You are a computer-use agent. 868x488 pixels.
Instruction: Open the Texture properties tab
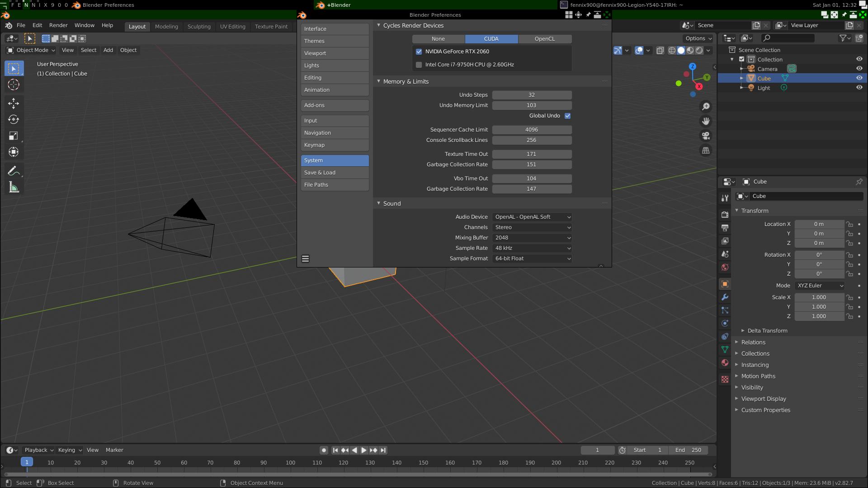[x=725, y=380]
